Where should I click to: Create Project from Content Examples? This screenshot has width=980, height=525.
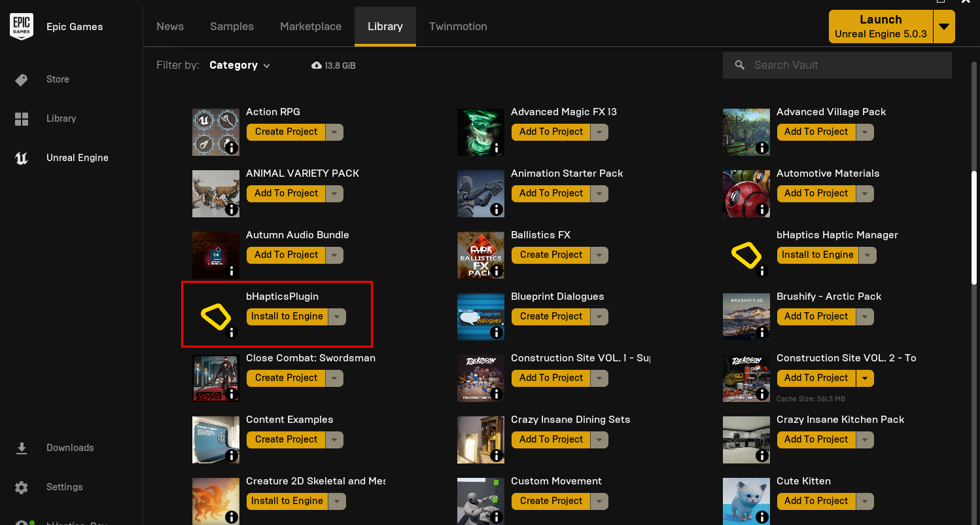coord(287,439)
